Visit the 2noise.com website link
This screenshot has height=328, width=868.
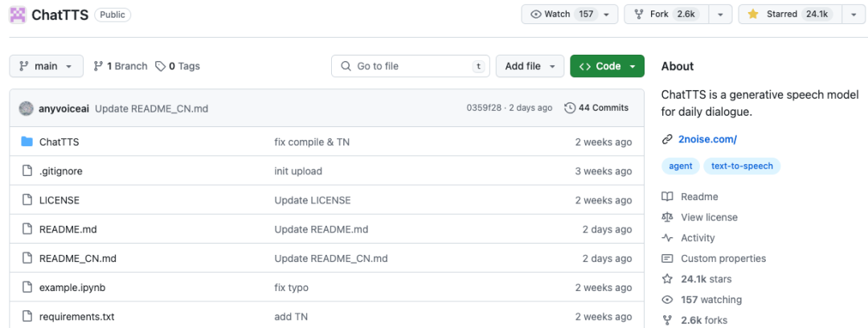point(707,140)
